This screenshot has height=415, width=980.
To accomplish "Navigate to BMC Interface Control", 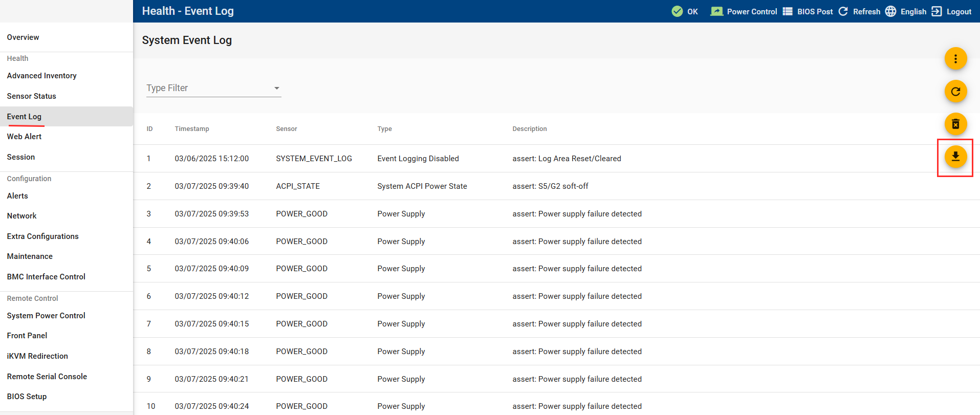I will [x=46, y=277].
